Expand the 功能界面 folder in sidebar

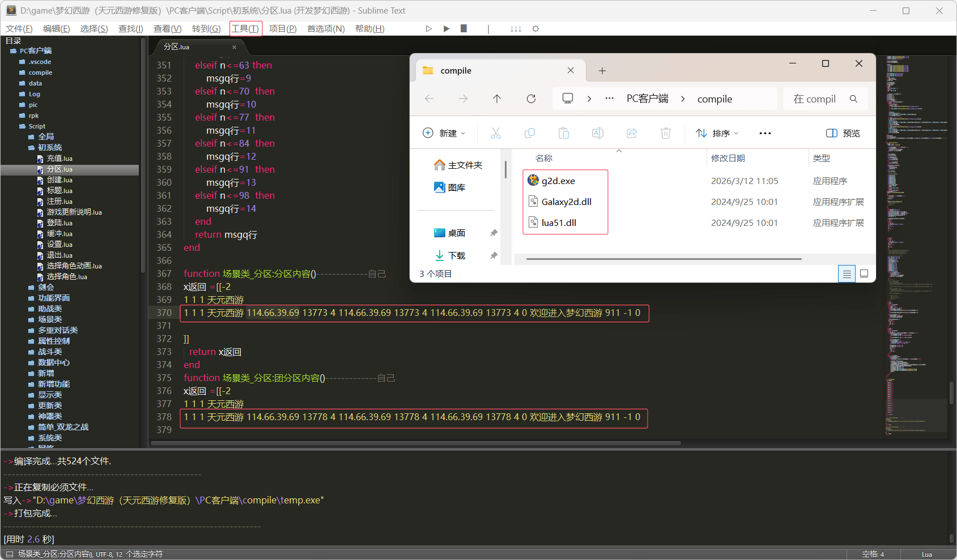tap(54, 298)
